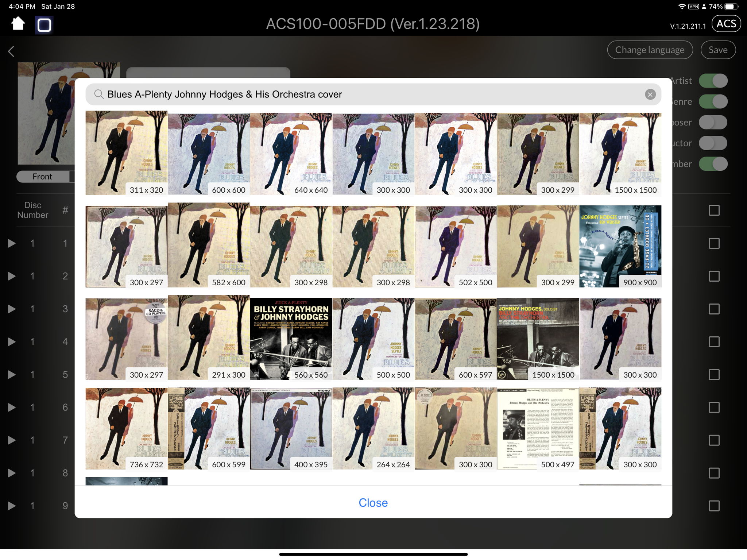Tap the rounded square icon beside home
The image size is (747, 560).
pos(44,25)
